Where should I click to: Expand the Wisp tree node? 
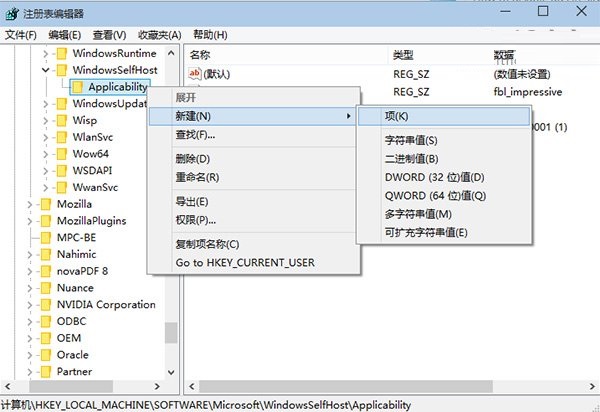[46, 121]
